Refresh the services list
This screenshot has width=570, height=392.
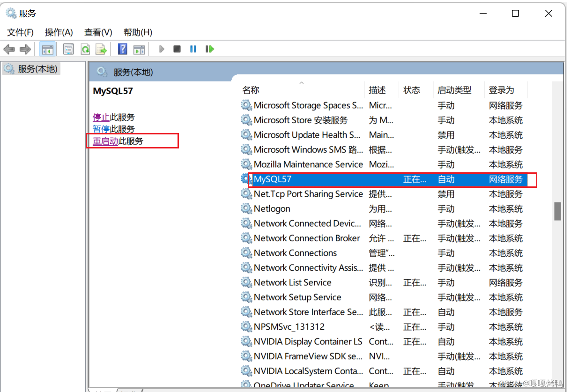(85, 49)
